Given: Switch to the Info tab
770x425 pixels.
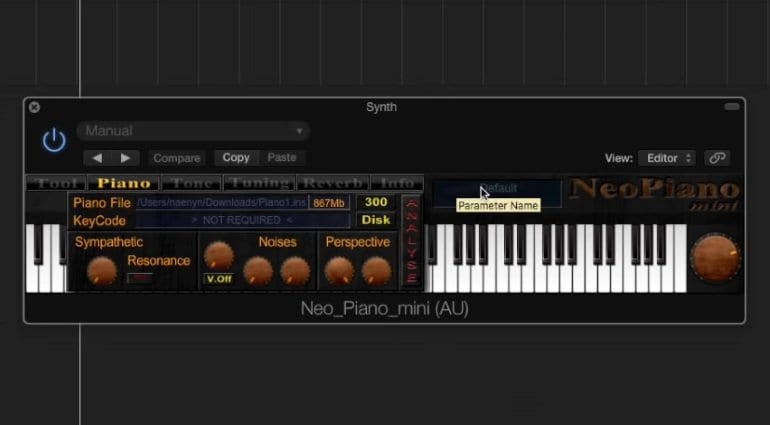Looking at the screenshot, I should point(397,183).
